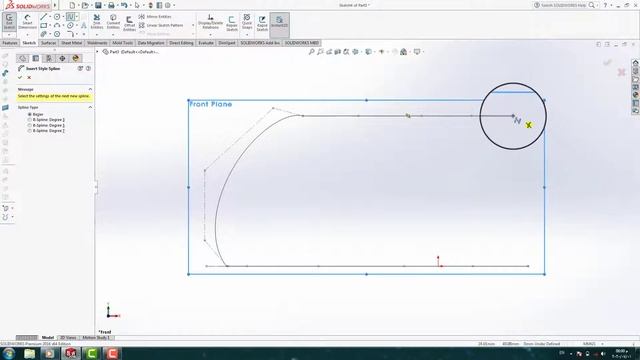Open the DimXpertManager tab
This screenshot has height=360, width=640.
click(x=62, y=58)
